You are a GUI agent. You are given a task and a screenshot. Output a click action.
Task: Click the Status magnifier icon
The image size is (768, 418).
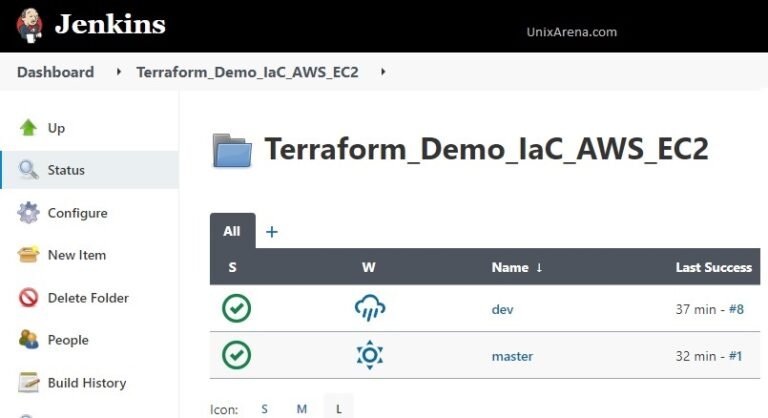tap(29, 170)
